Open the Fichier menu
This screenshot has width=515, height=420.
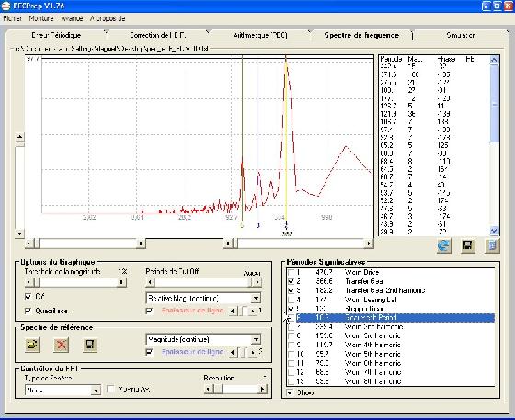coord(13,18)
